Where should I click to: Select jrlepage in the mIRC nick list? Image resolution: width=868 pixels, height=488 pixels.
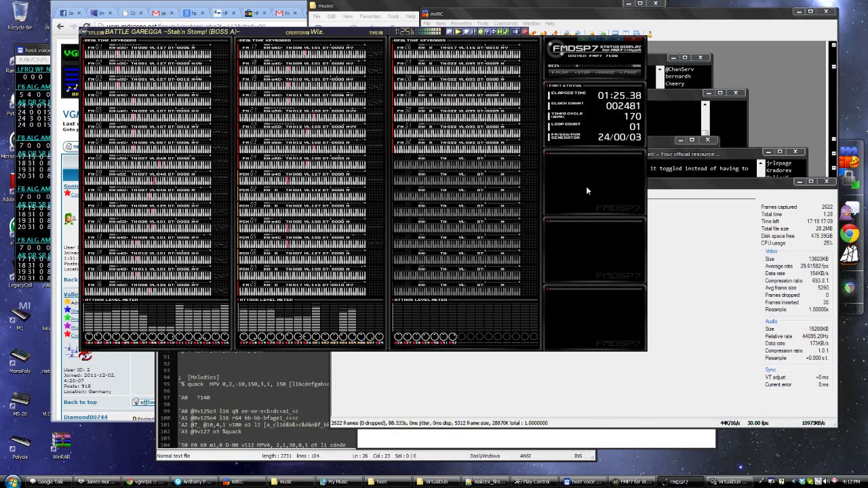pyautogui.click(x=778, y=163)
